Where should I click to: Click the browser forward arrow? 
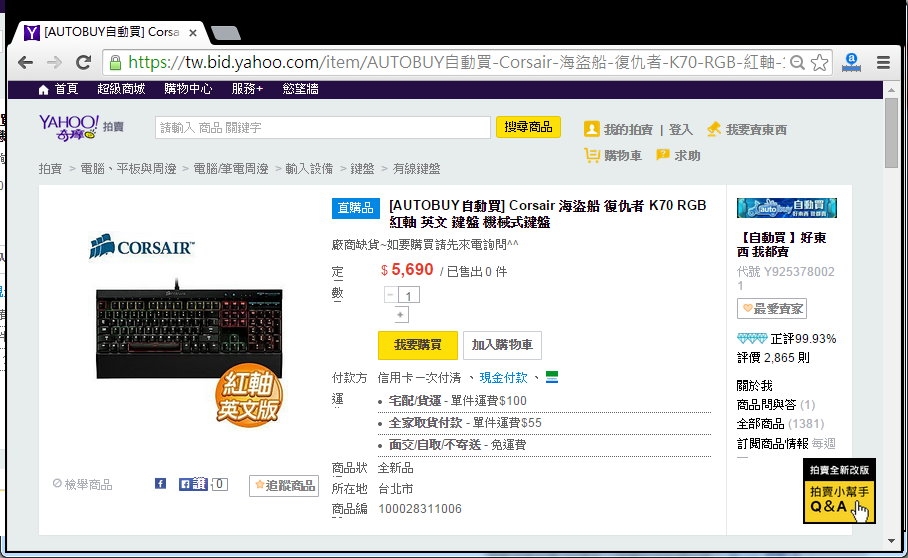pyautogui.click(x=54, y=63)
